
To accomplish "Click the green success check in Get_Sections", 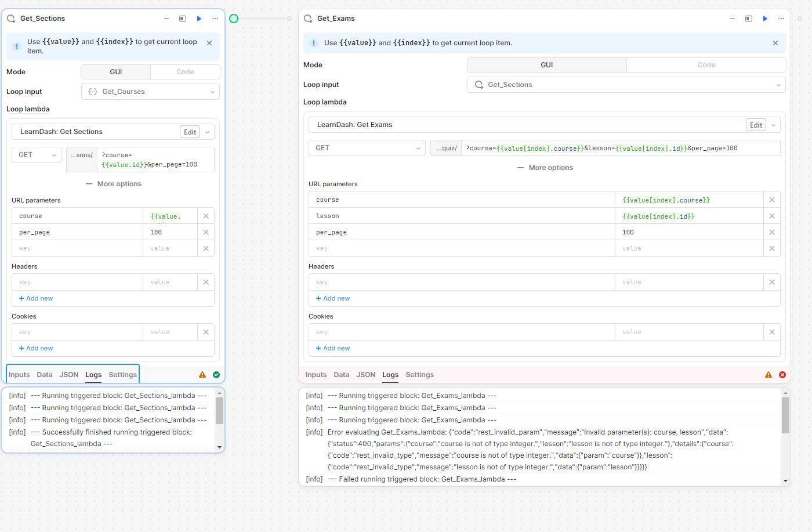I will pos(216,375).
